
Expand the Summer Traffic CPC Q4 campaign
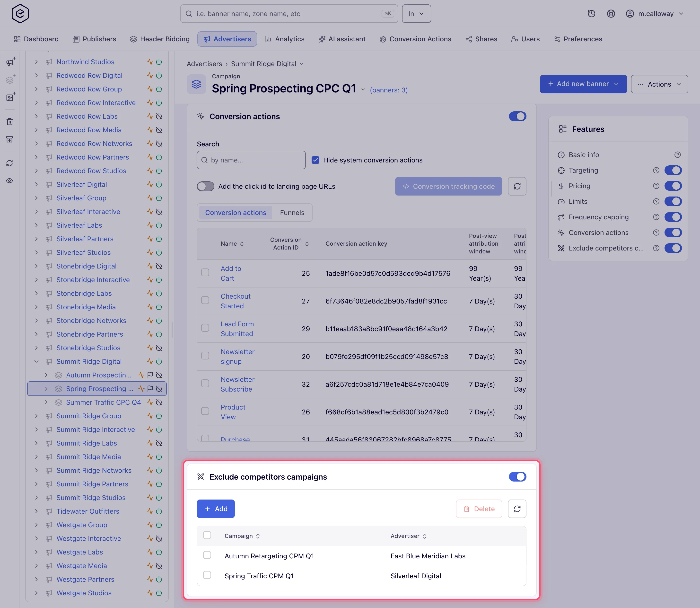point(46,402)
